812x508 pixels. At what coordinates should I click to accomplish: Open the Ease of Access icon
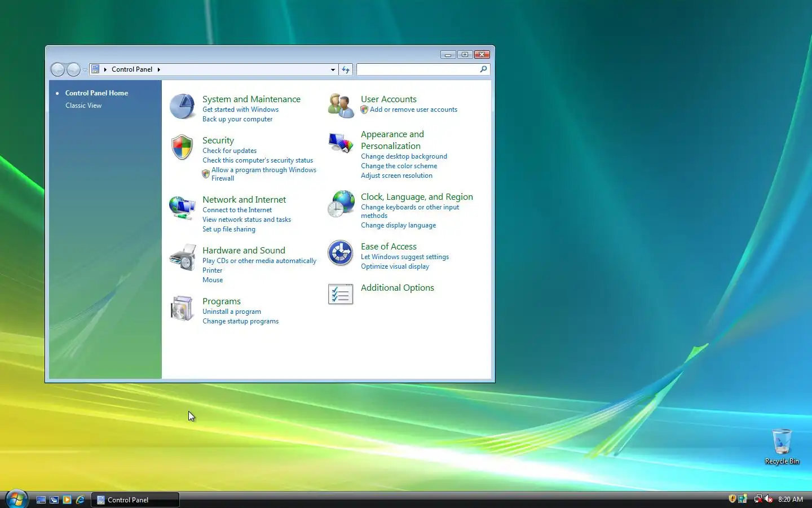(x=341, y=253)
